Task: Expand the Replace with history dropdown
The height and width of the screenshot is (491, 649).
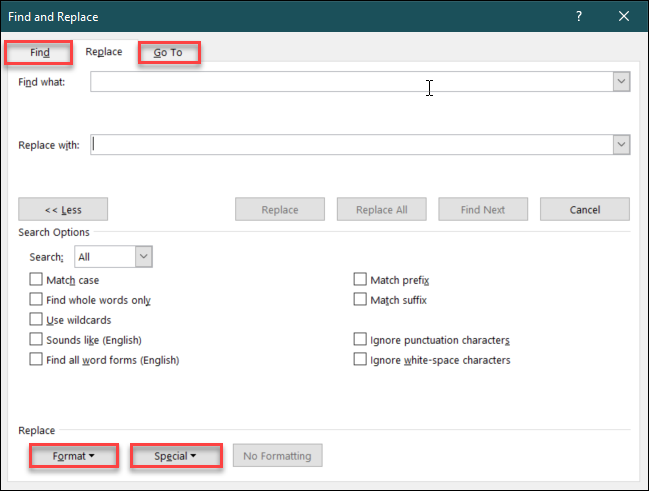Action: click(621, 144)
